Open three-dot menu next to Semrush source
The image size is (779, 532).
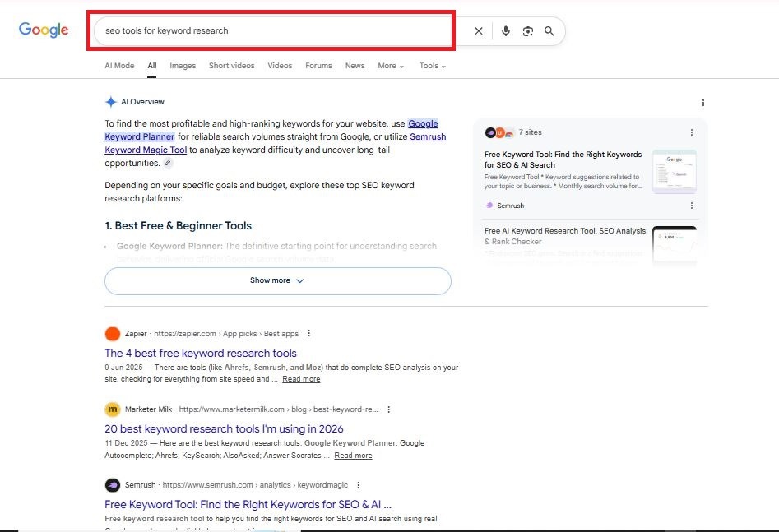[692, 206]
